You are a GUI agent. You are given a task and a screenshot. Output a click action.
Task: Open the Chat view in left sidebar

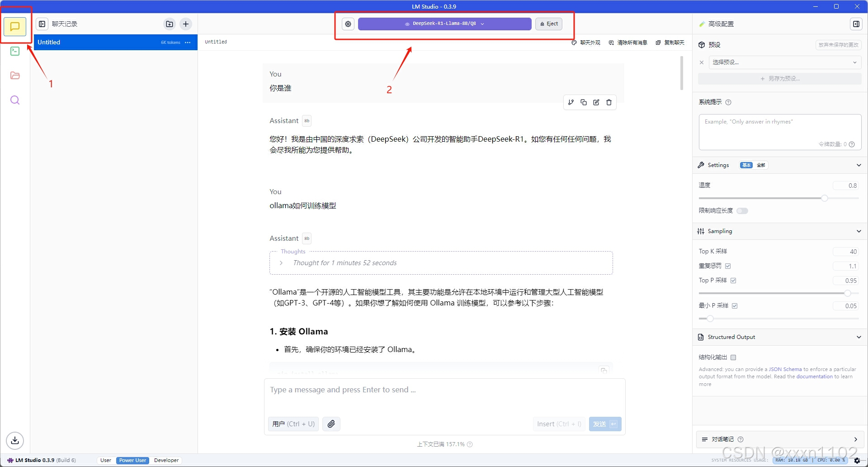(15, 26)
